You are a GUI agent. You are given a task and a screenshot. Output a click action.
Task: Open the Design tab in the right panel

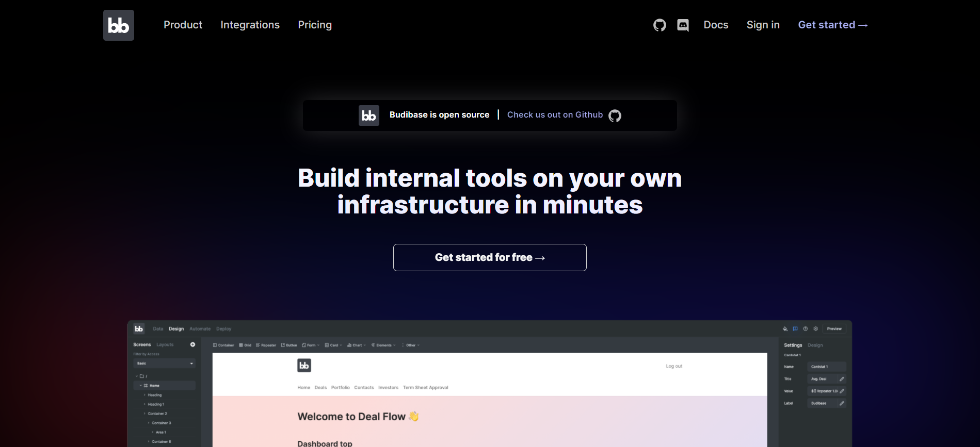815,345
